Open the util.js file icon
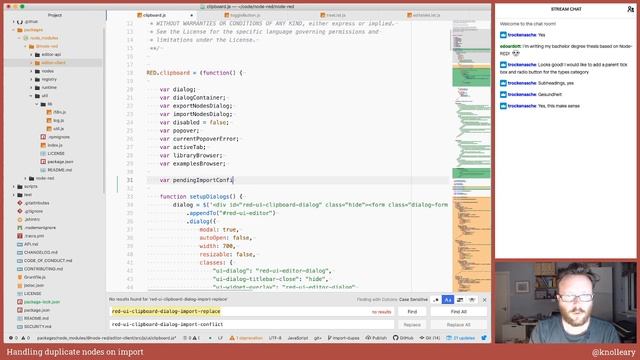640x360 pixels. (49, 129)
